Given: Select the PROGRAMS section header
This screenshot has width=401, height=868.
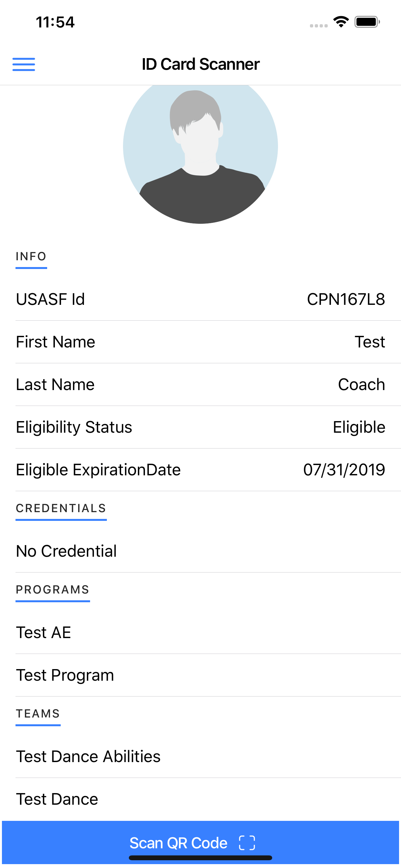Looking at the screenshot, I should tap(53, 590).
